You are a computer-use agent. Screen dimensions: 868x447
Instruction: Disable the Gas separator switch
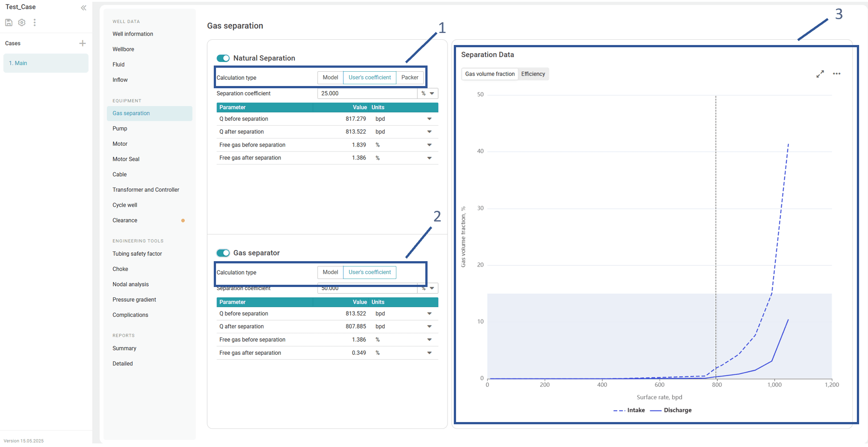223,253
